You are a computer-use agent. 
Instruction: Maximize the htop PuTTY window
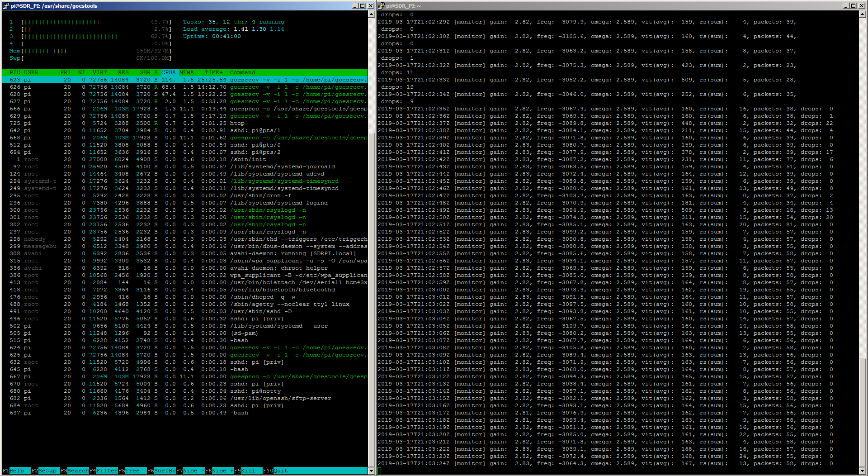[363, 6]
